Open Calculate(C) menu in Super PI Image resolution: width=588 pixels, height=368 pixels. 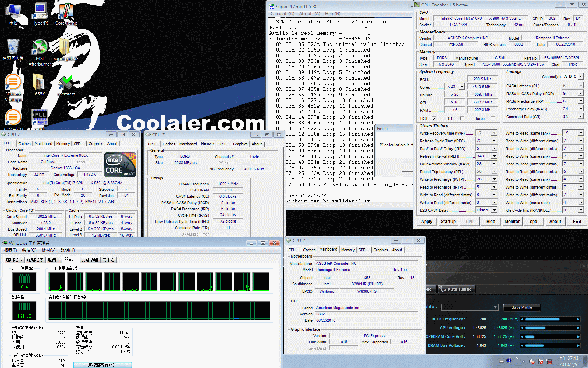coord(282,14)
